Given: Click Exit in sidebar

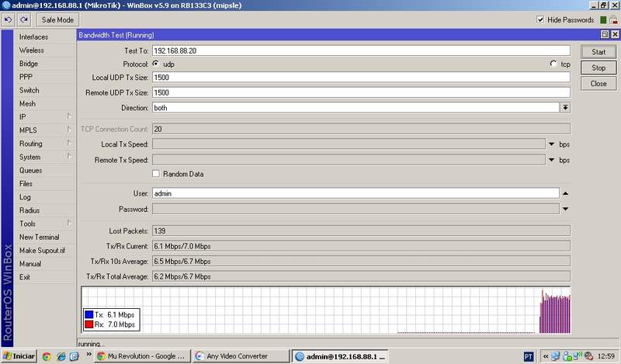Looking at the screenshot, I should 25,277.
